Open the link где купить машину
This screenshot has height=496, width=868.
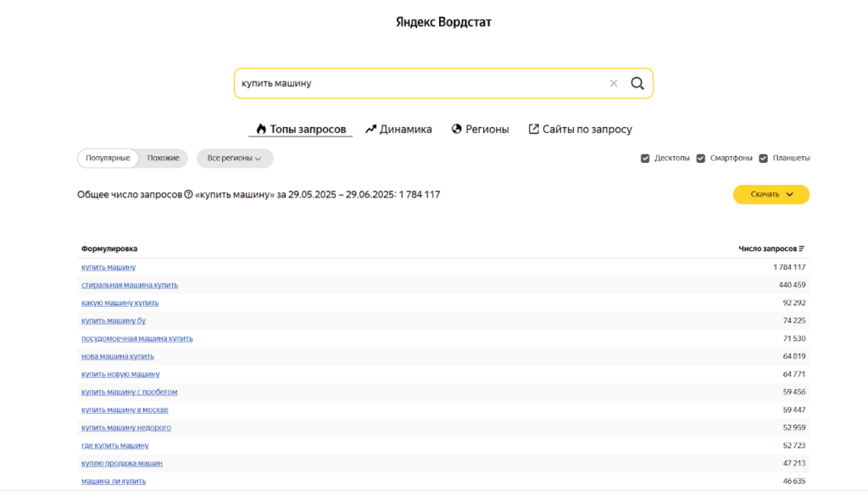(115, 446)
